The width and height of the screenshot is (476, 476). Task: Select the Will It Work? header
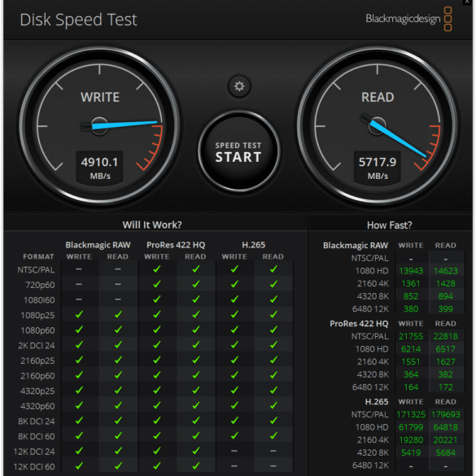point(152,225)
